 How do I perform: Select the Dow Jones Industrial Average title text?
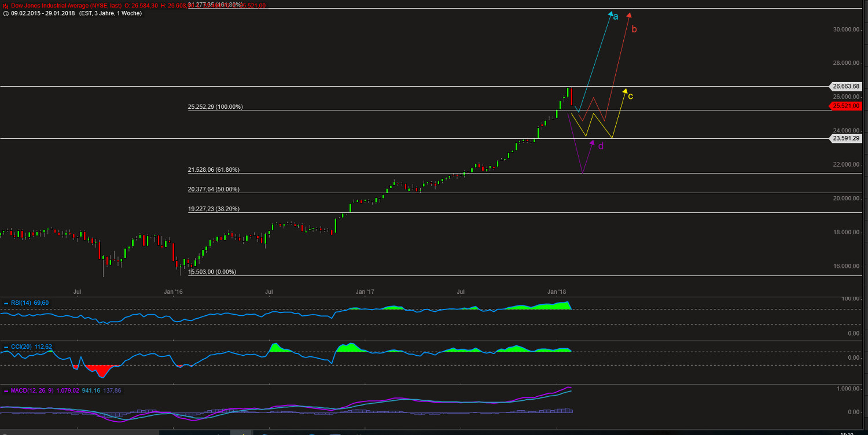(x=67, y=6)
